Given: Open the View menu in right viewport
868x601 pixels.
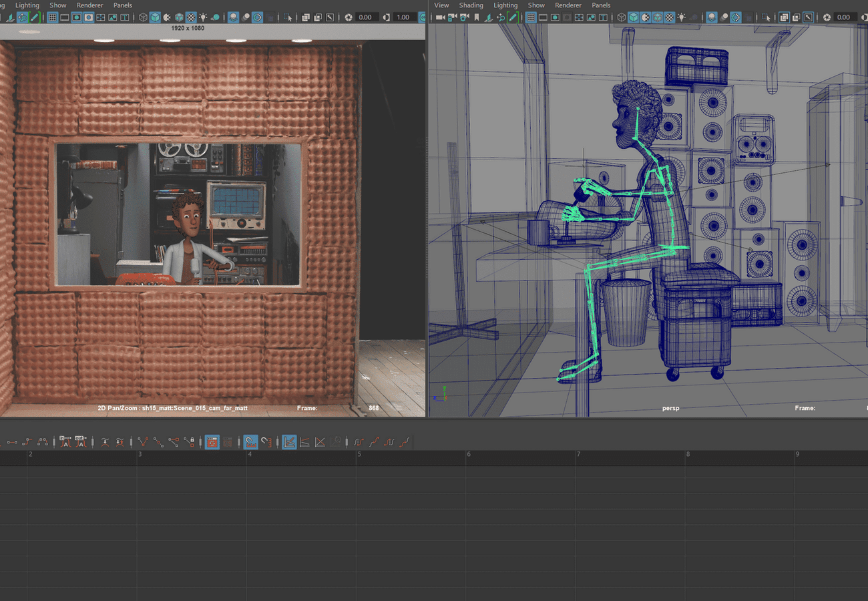Looking at the screenshot, I should coord(441,5).
